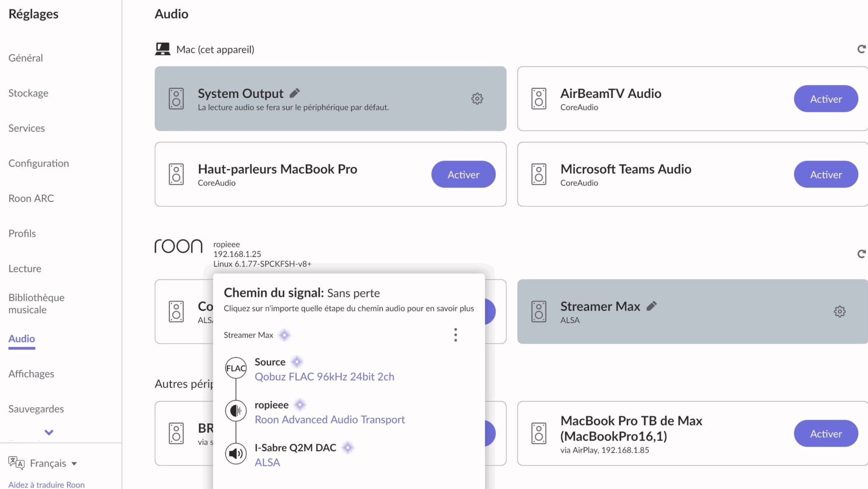Activate MacBook Pro TB de Max AirPlay
This screenshot has height=489, width=868.
coord(826,433)
